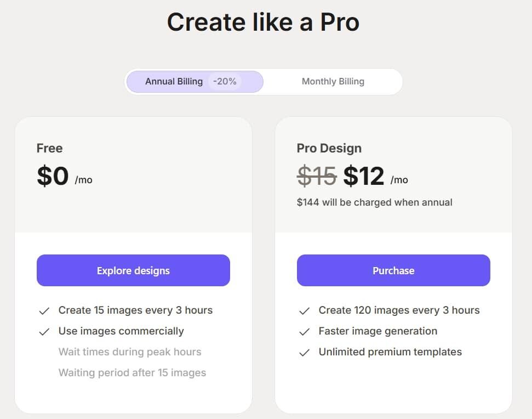
Task: Click the $12 discounted price
Action: (x=363, y=176)
